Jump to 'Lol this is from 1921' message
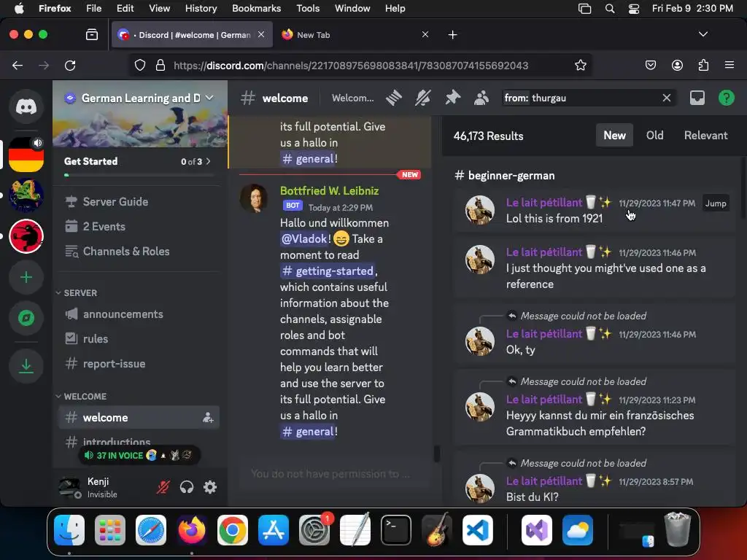This screenshot has width=747, height=560. [x=716, y=203]
